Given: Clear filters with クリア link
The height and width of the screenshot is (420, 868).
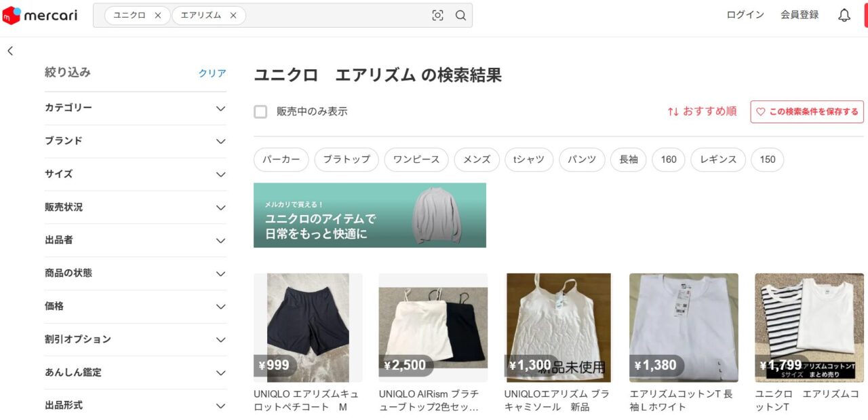Looking at the screenshot, I should point(212,73).
